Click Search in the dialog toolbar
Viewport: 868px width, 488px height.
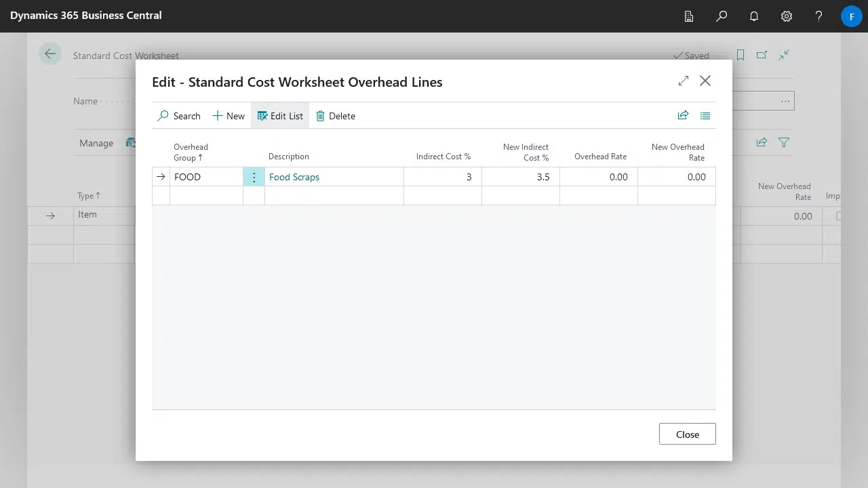point(179,116)
